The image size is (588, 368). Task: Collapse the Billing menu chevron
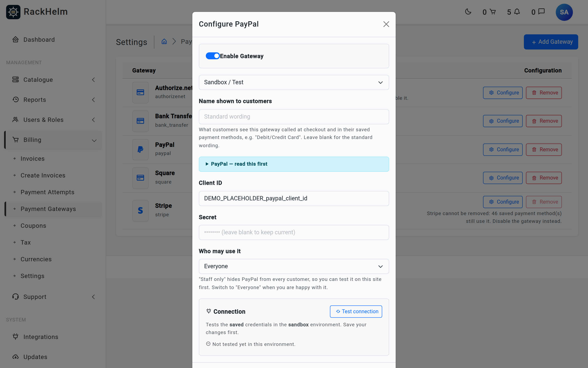(x=94, y=140)
